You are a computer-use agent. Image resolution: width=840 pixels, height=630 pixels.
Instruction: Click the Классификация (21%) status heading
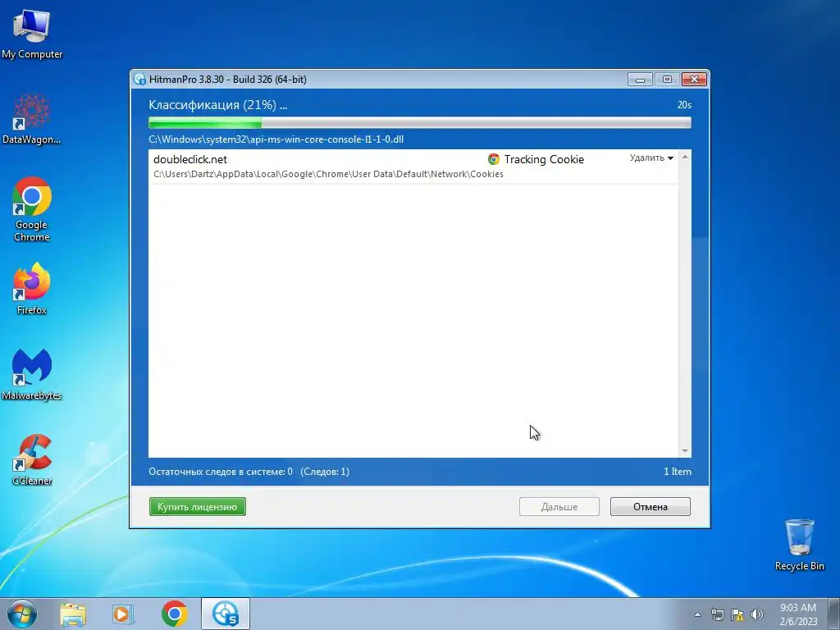[x=217, y=104]
